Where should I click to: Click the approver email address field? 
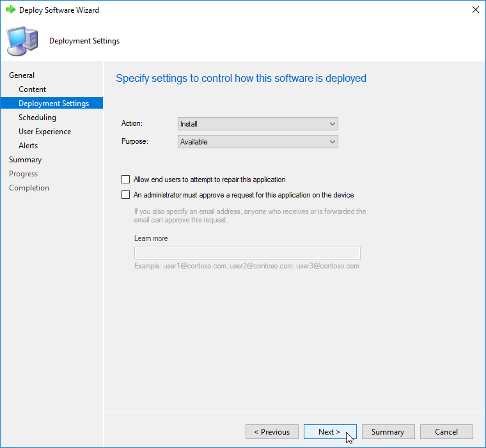coord(247,252)
